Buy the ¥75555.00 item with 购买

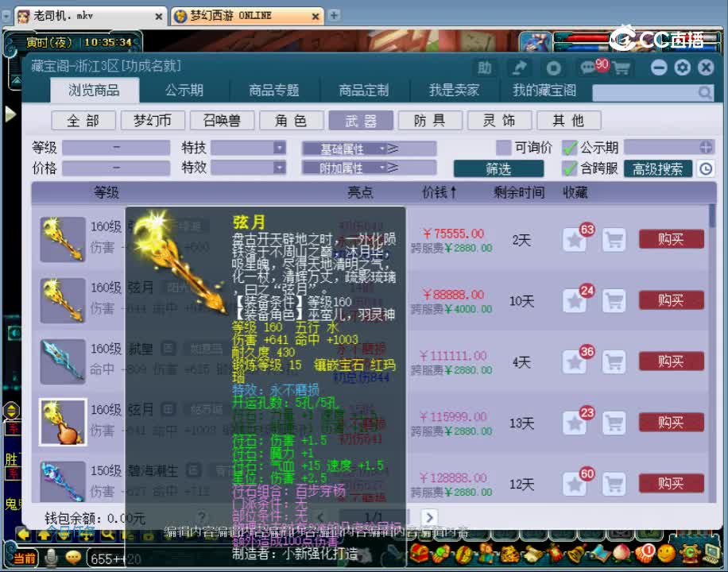672,239
